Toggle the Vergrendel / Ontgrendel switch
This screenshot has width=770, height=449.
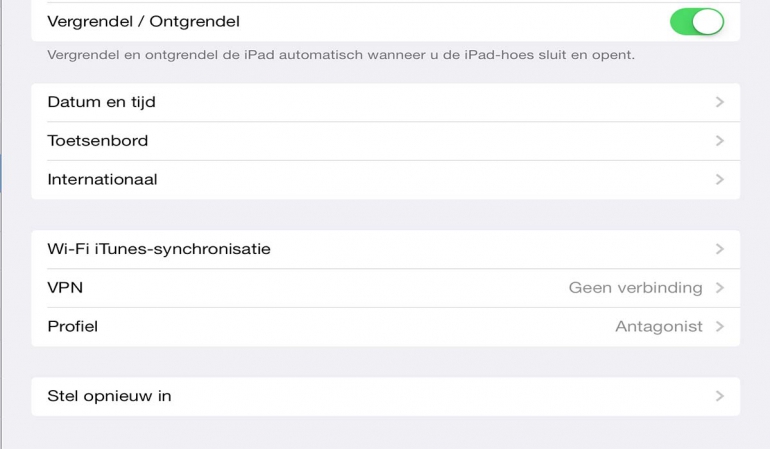point(696,21)
